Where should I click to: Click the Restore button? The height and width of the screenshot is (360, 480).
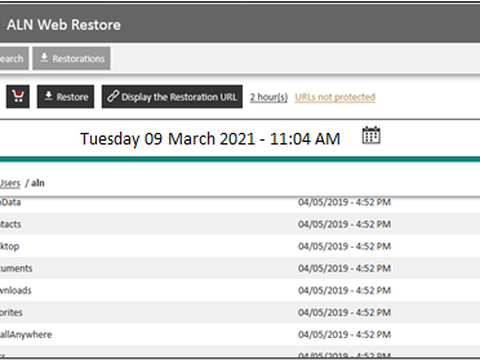66,97
